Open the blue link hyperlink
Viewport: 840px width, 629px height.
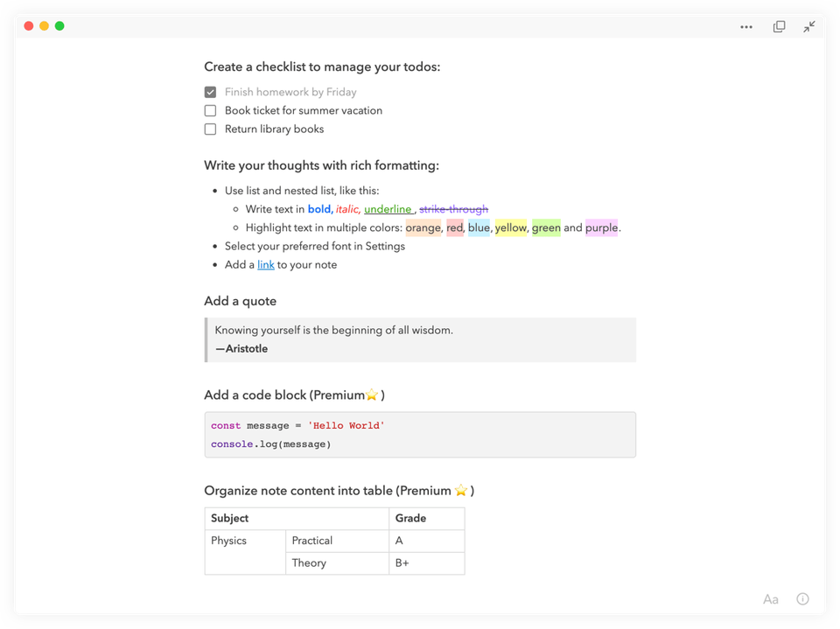265,264
